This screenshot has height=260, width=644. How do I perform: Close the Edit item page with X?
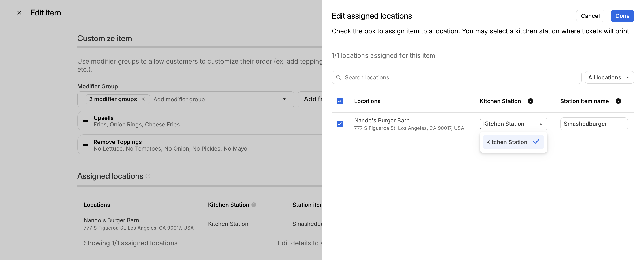click(19, 13)
